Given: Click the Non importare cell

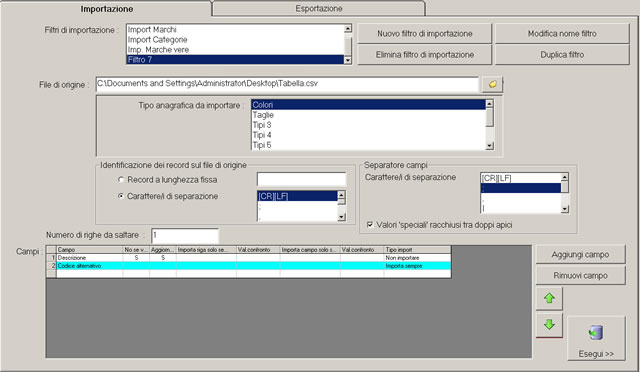Looking at the screenshot, I should point(417,258).
